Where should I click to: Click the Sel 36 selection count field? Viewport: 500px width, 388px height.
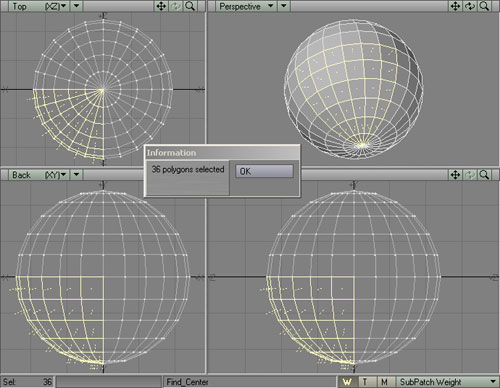pos(27,382)
